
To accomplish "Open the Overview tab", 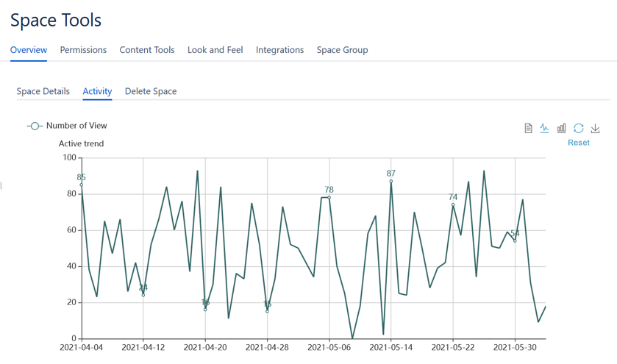I will tap(29, 50).
